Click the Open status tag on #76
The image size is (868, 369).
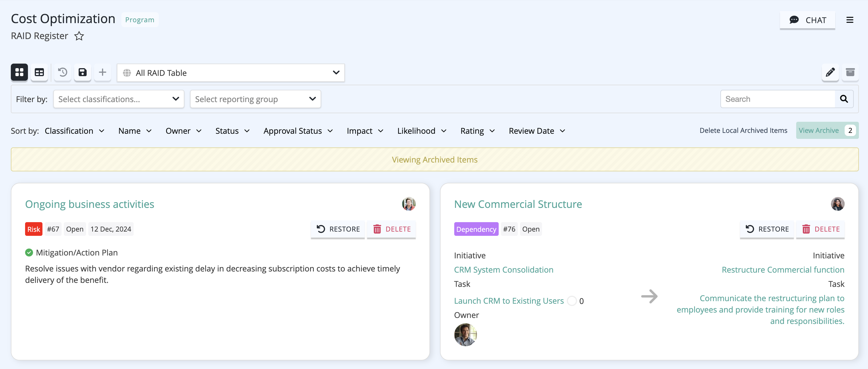coord(531,229)
